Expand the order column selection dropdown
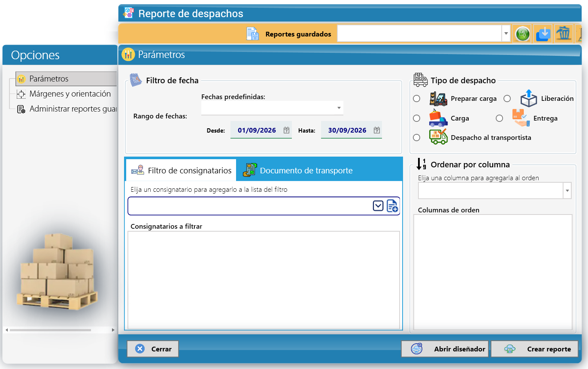Image resolution: width=588 pixels, height=369 pixels. coord(567,191)
